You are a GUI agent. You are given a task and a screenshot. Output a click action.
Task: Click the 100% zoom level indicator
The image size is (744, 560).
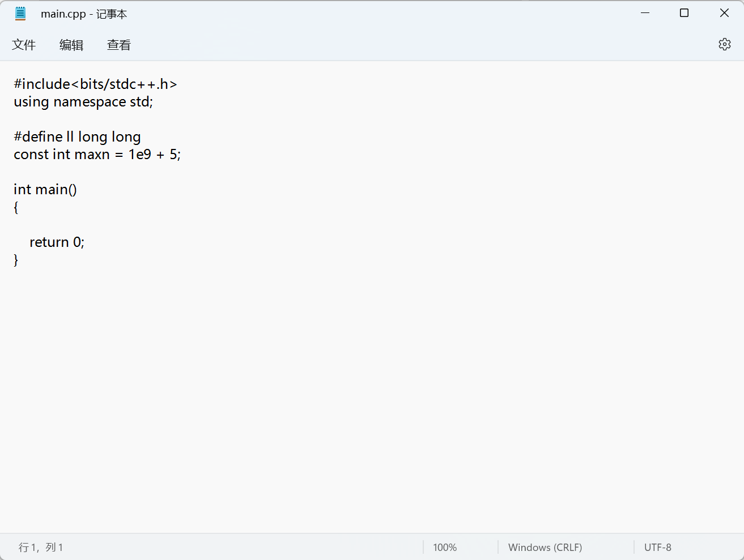pyautogui.click(x=445, y=547)
